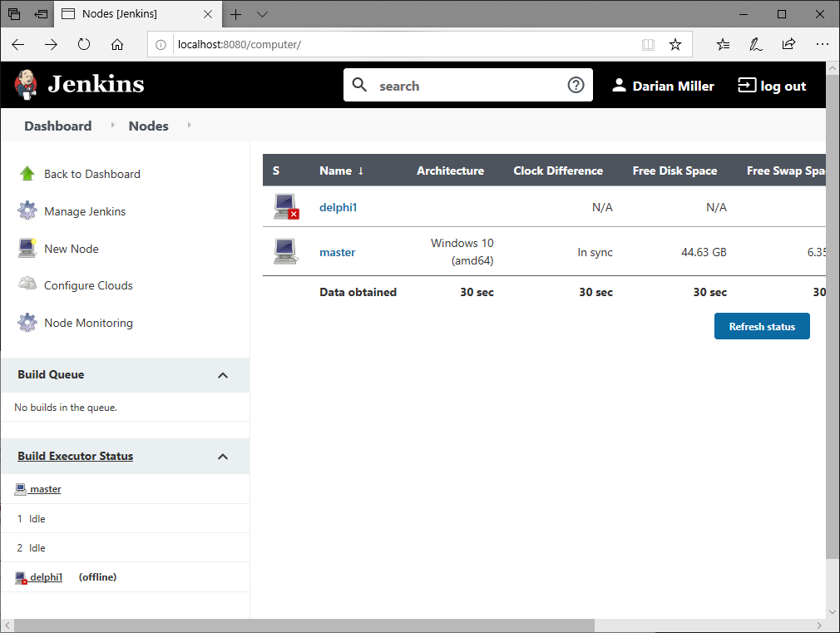The image size is (840, 633).
Task: Click the New Node computer icon
Action: click(x=27, y=248)
